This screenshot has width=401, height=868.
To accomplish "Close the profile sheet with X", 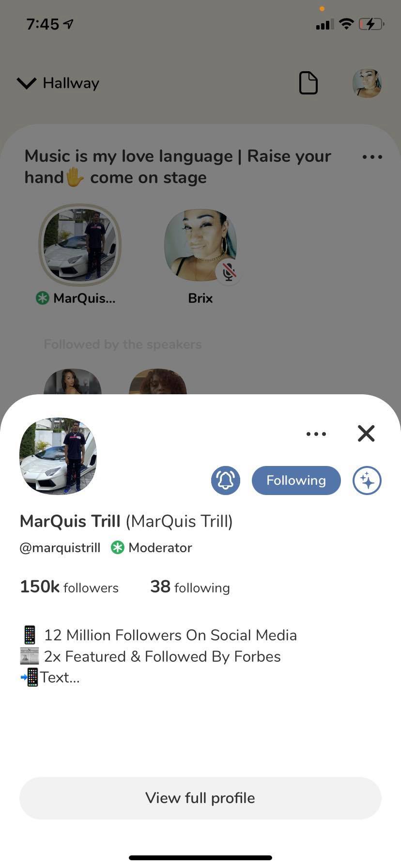I will (366, 434).
